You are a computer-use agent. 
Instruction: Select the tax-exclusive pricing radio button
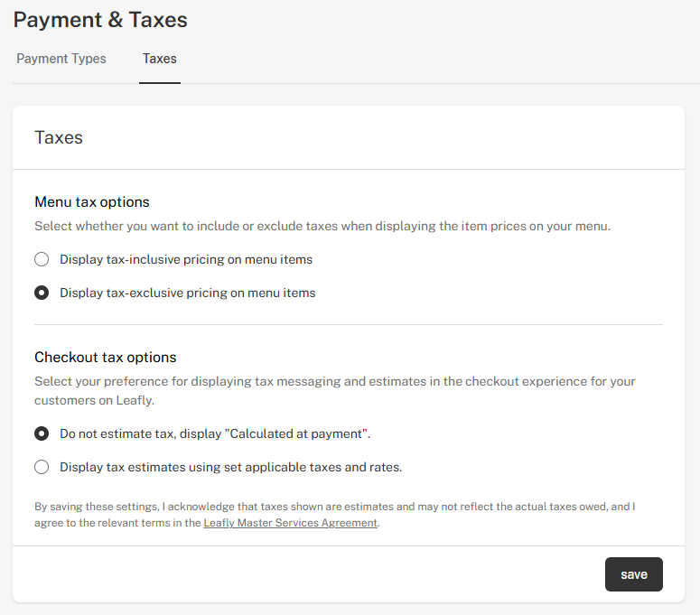click(42, 293)
